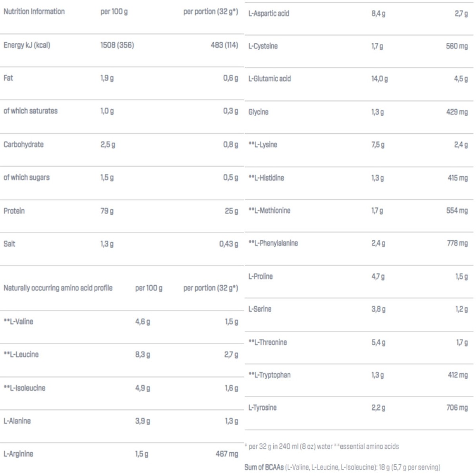This screenshot has height=476, width=476.
Task: Select the Energy kJ (kcal) row label
Action: [27, 45]
